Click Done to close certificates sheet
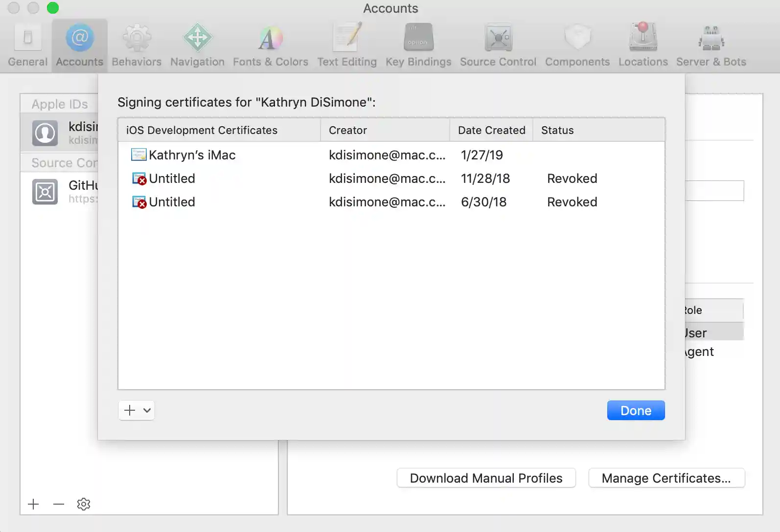 (x=636, y=410)
